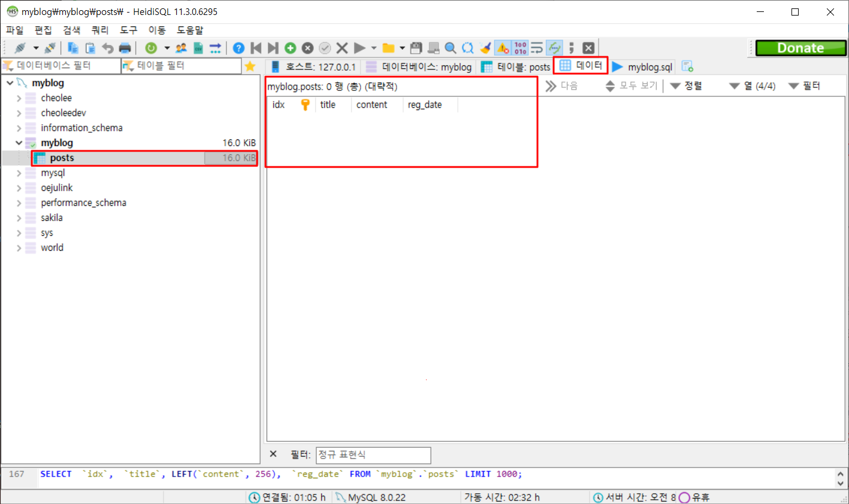Click the 모두 보기 show all button
Image resolution: width=849 pixels, height=504 pixels.
point(632,86)
